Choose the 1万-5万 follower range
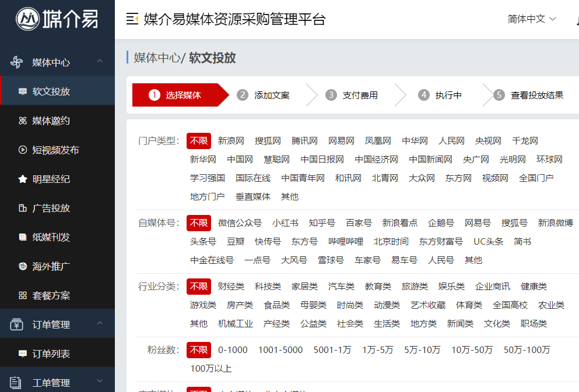Viewport: 579px width, 392px height. click(x=378, y=350)
